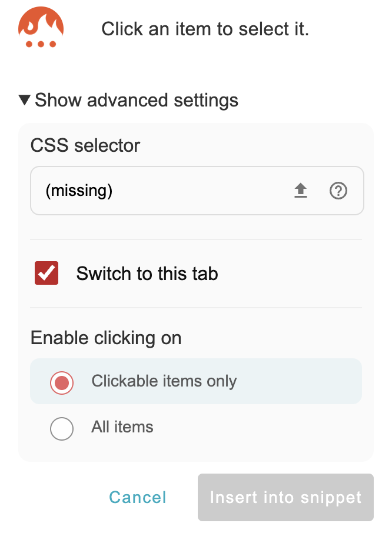Choose the "All items" option label
This screenshot has height=533, width=392.
[122, 427]
